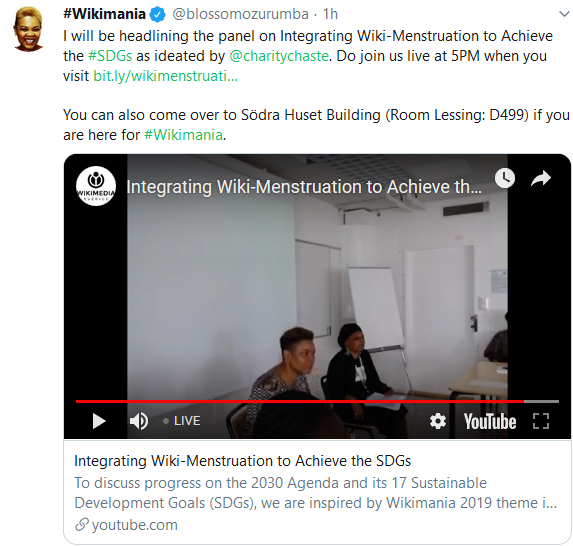The image size is (573, 546).
Task: Open the card title Integrating Wiki-Menstruation
Action: pos(243,461)
